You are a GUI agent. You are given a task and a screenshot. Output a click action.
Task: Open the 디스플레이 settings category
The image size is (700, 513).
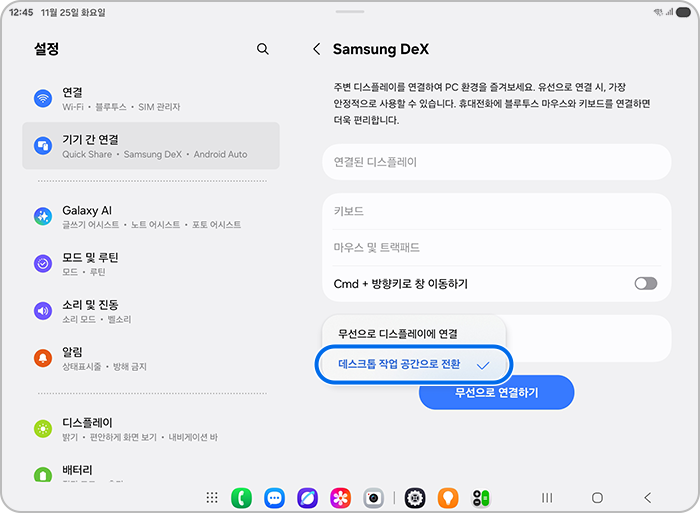[151, 429]
